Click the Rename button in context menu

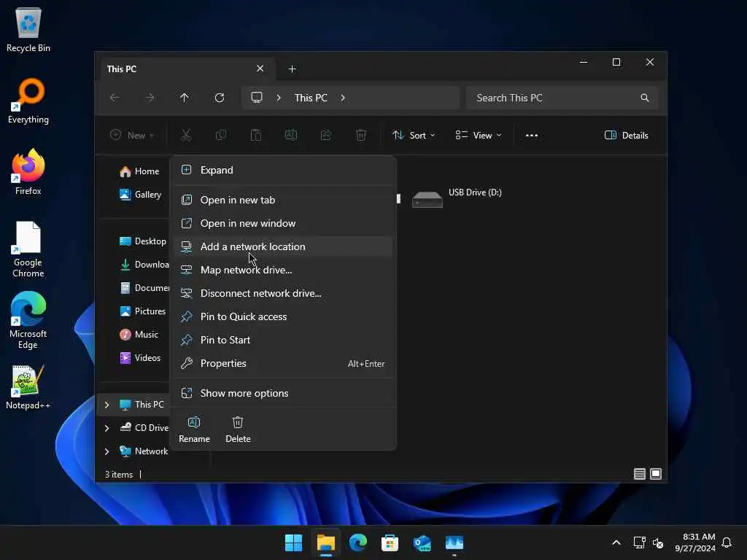coord(194,429)
